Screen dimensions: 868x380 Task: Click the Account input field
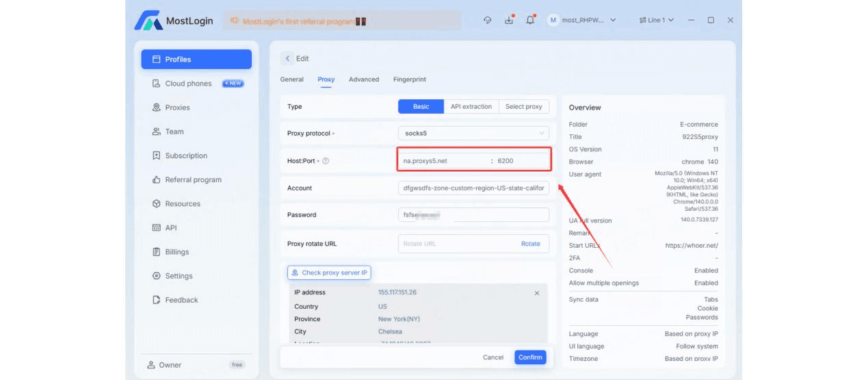coord(473,188)
